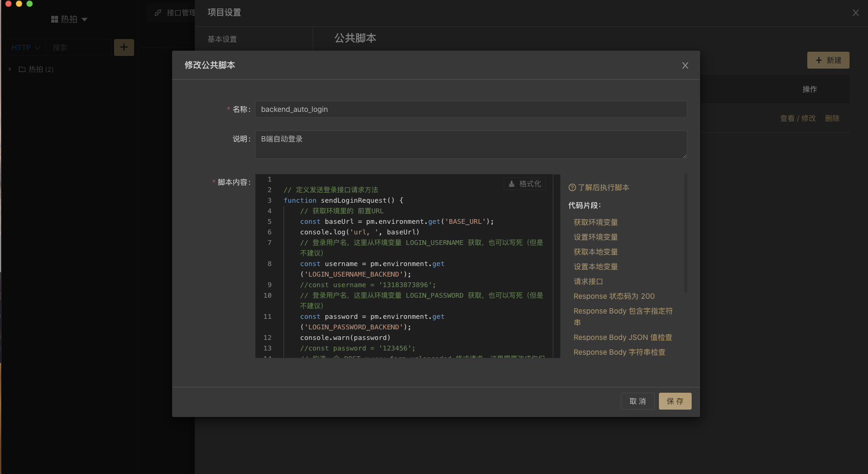The height and width of the screenshot is (474, 868).
Task: Click 查看 / 修改 link in table
Action: [x=798, y=118]
